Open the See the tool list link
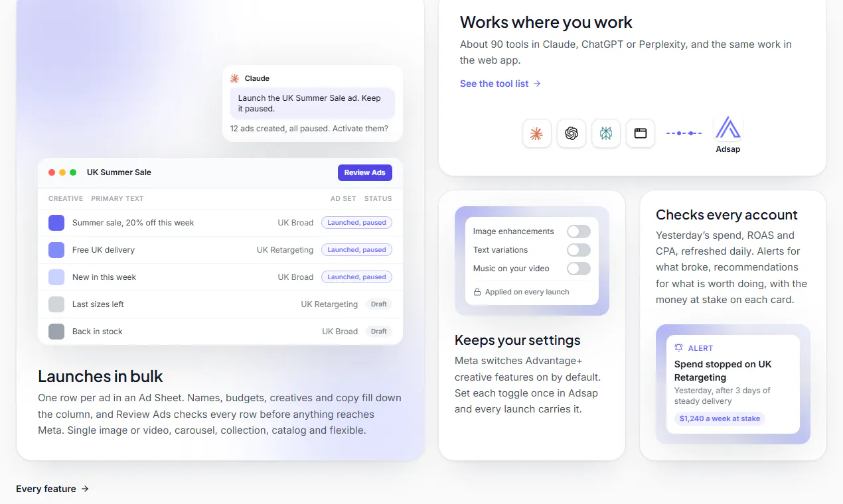843x504 pixels. point(500,84)
